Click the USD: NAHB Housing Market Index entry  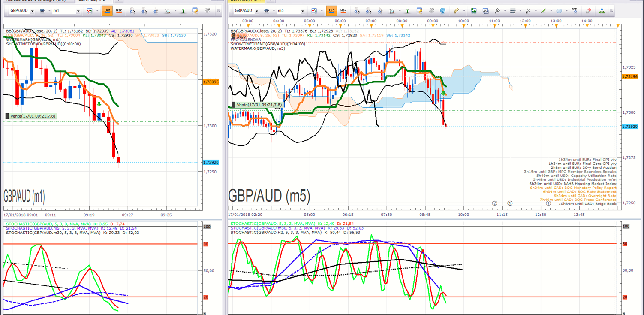pyautogui.click(x=573, y=184)
